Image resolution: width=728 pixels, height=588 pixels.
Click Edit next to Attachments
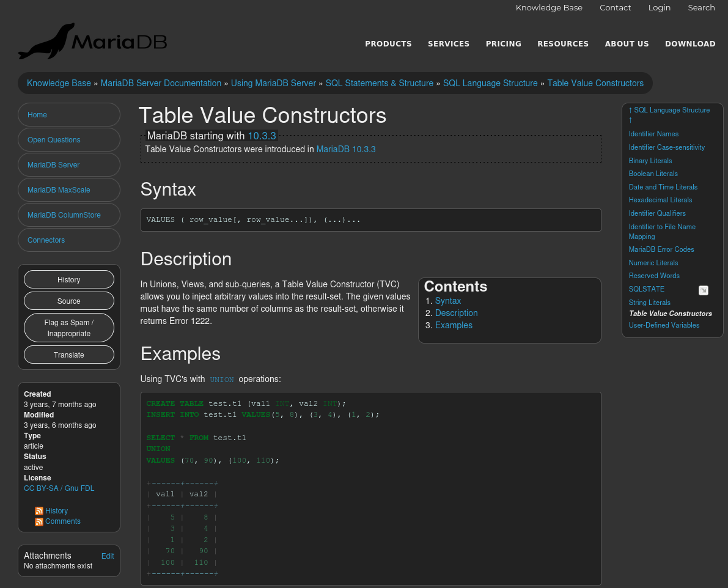click(108, 556)
